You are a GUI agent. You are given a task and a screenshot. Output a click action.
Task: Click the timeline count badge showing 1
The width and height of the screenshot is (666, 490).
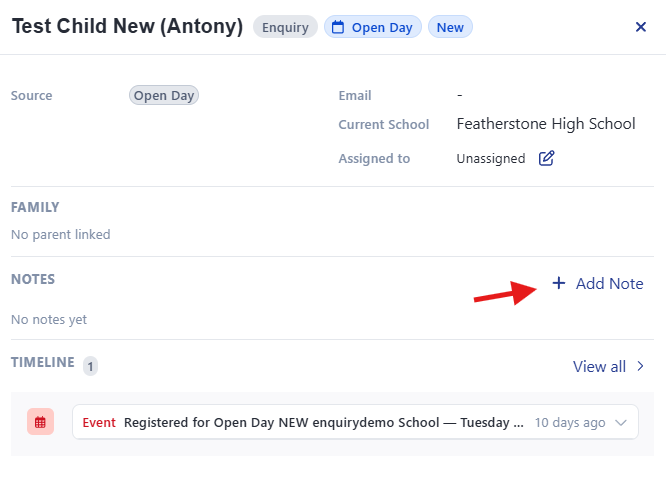coord(90,366)
